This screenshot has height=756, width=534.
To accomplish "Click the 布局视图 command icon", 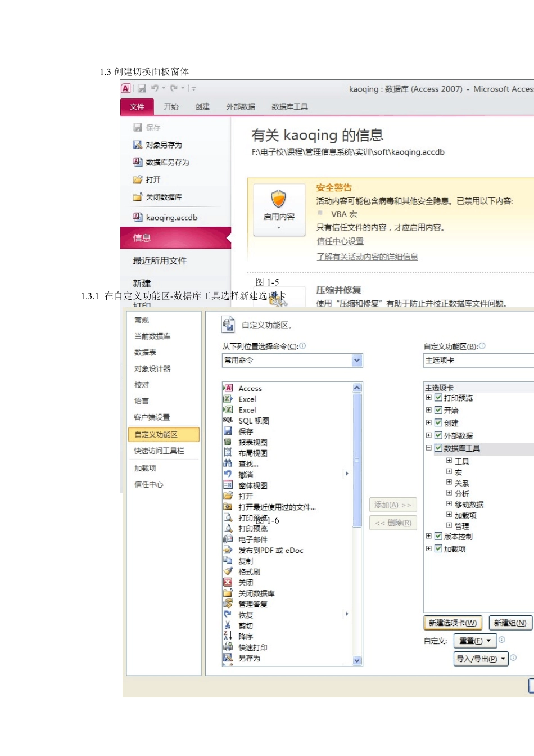I will [228, 453].
